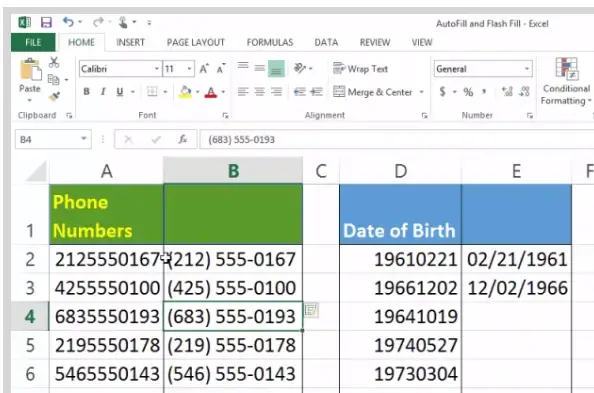Viewport: 594px width, 393px height.
Task: Click Increase Decimal icon
Action: 507,92
